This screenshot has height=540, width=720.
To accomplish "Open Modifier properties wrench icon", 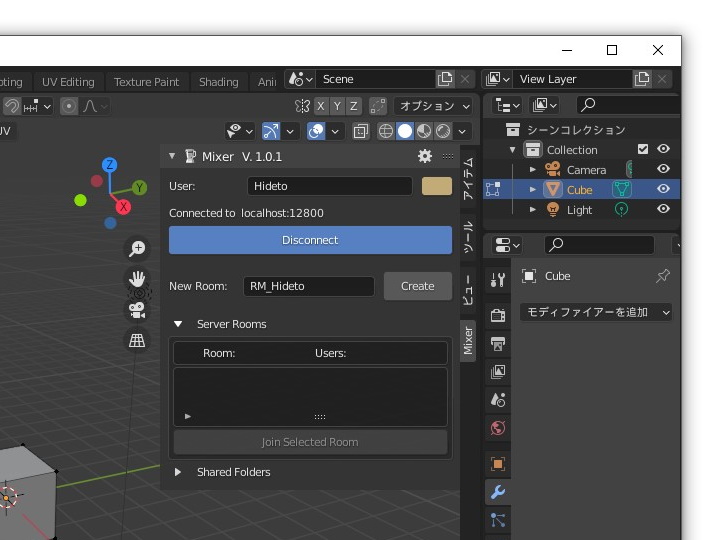I will pos(498,492).
